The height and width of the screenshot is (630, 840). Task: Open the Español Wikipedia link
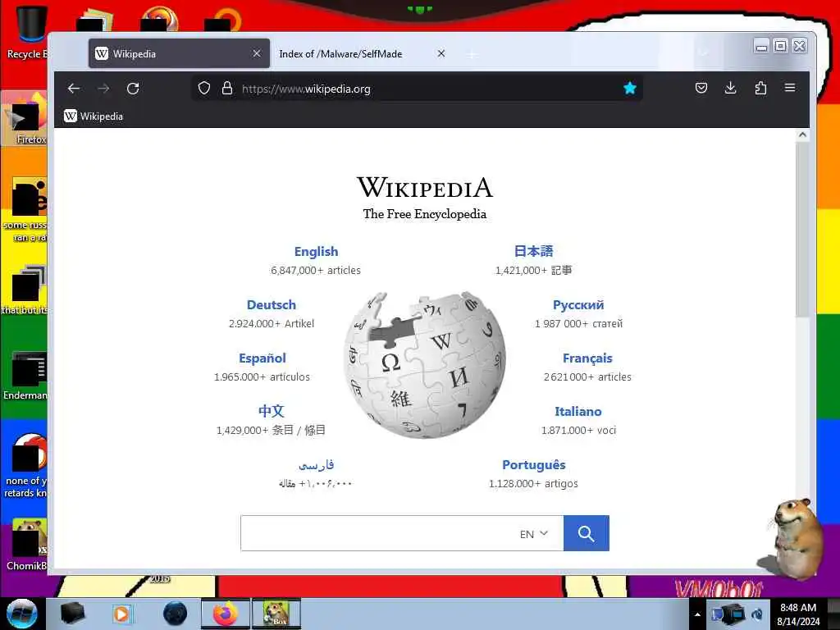[x=262, y=358]
